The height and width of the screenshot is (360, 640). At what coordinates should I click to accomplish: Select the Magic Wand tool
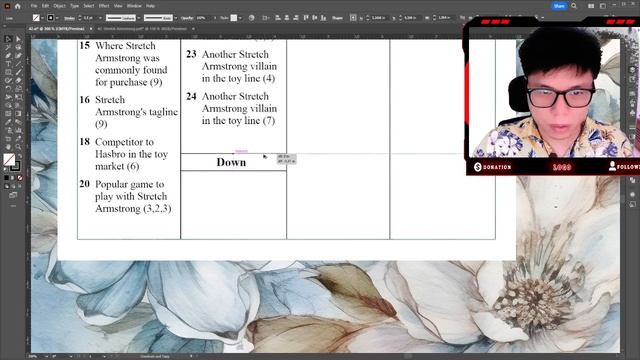[8, 47]
